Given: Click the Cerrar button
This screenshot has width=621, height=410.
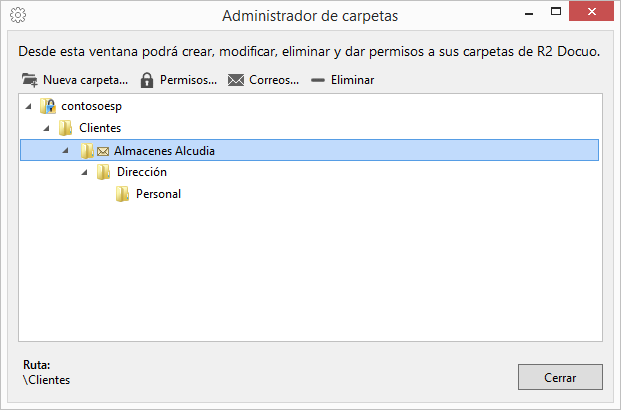Looking at the screenshot, I should pos(560,377).
